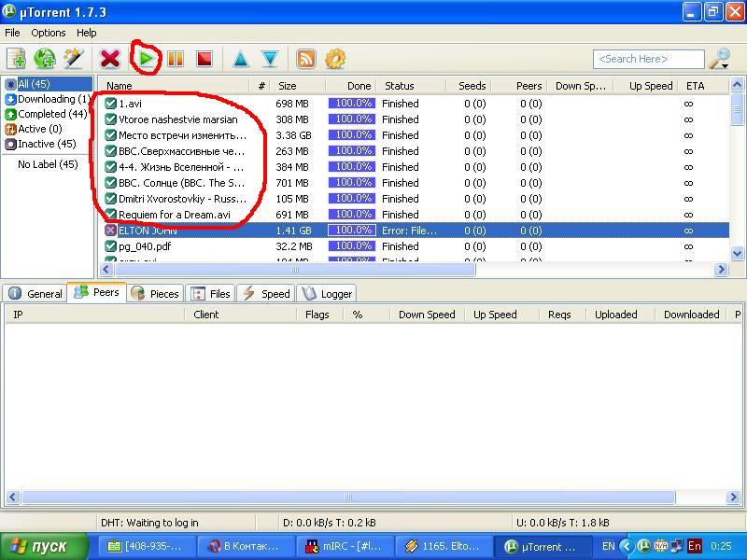Screen dimensions: 747x560
Task: Sort peers by the Flags column header
Action: (x=320, y=315)
